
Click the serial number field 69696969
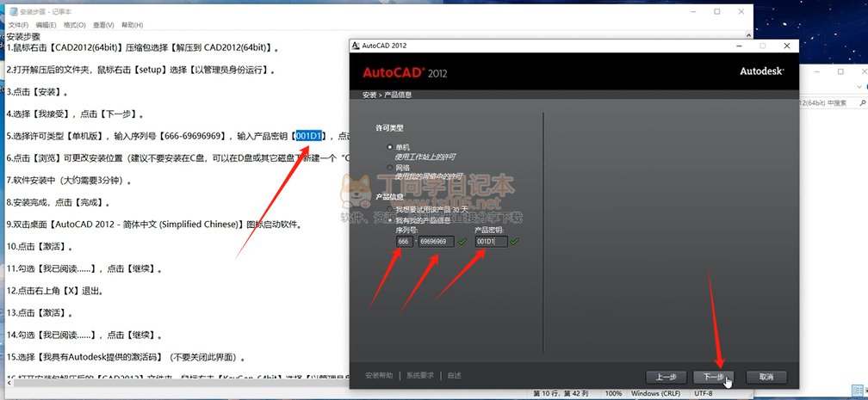(437, 241)
